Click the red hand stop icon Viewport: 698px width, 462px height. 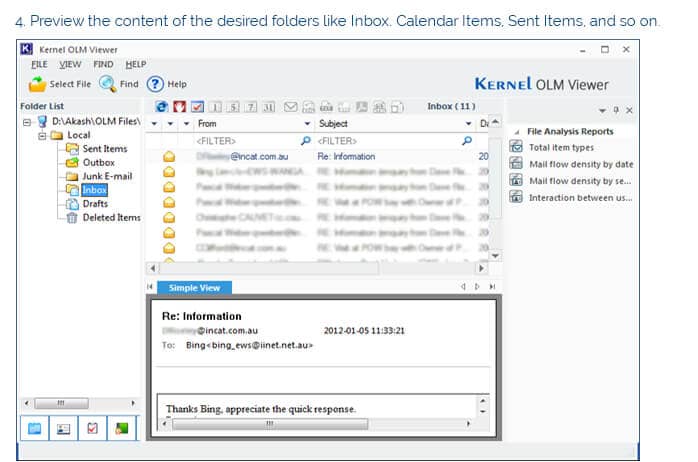(x=180, y=106)
